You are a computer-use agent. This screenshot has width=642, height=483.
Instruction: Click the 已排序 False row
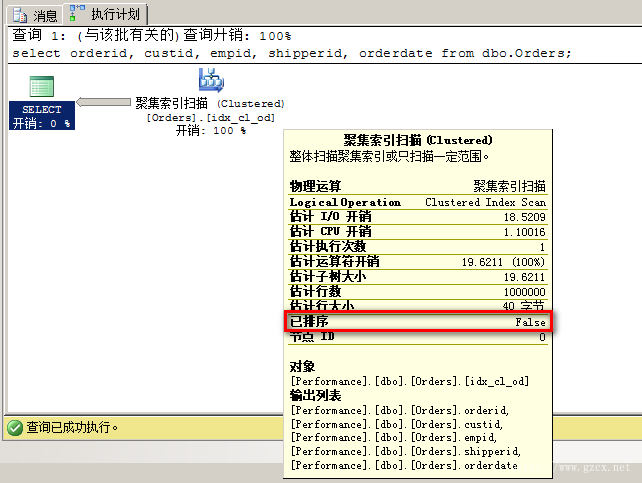coord(418,321)
